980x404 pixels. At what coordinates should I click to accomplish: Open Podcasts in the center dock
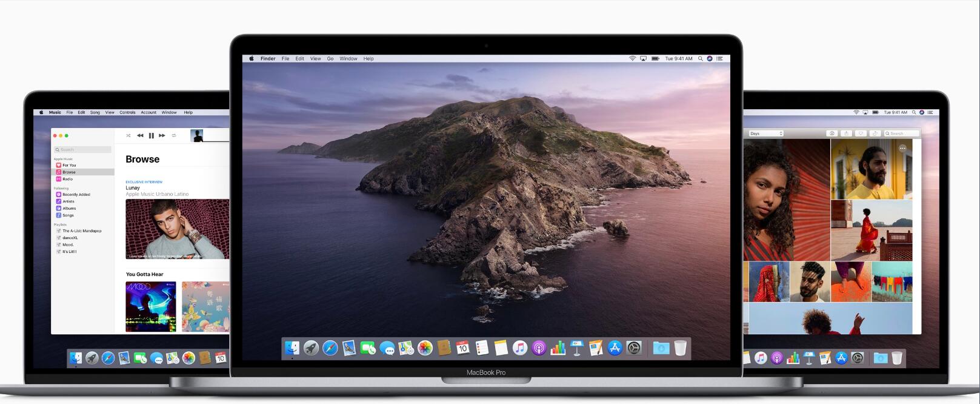pos(539,348)
